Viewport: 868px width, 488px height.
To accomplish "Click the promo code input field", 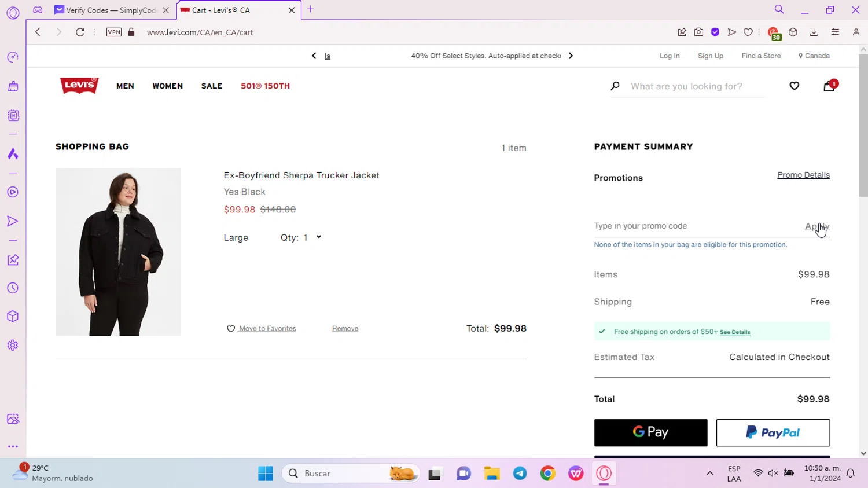I will pos(697,226).
